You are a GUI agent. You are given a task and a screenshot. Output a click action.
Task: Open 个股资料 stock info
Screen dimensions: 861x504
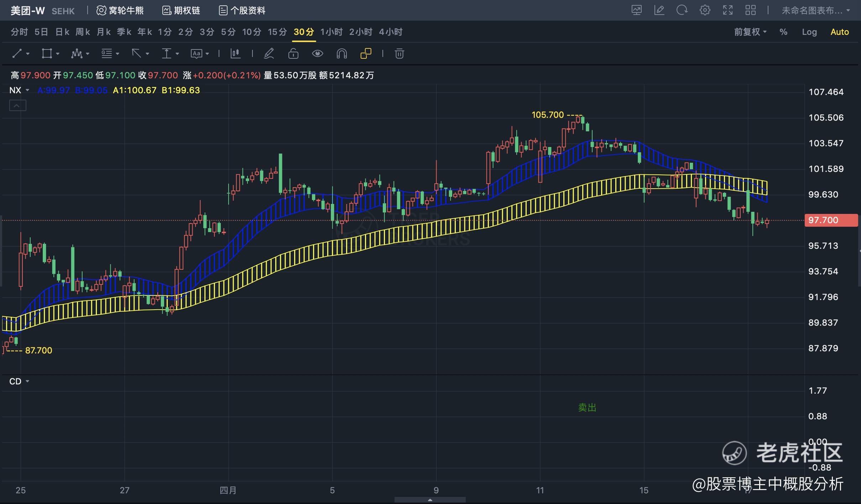pyautogui.click(x=242, y=10)
